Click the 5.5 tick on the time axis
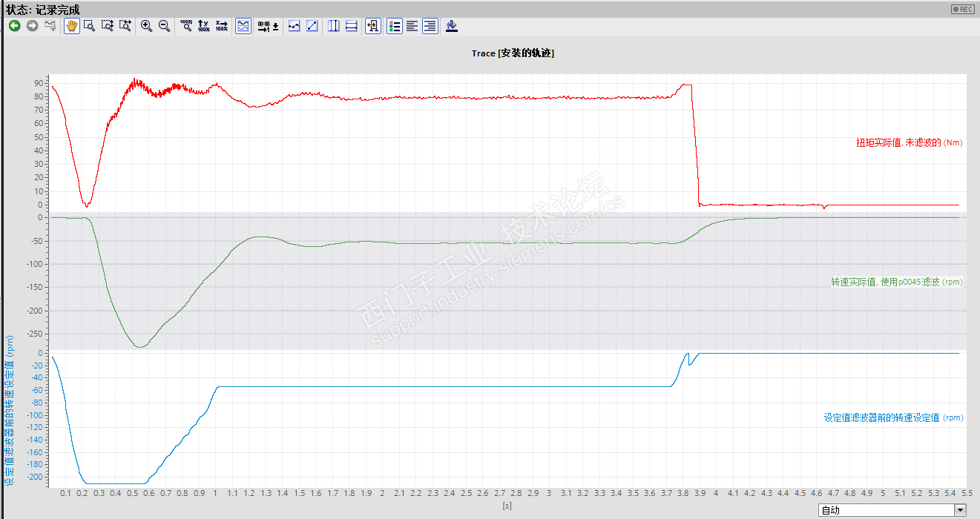The height and width of the screenshot is (519, 980). (967, 493)
